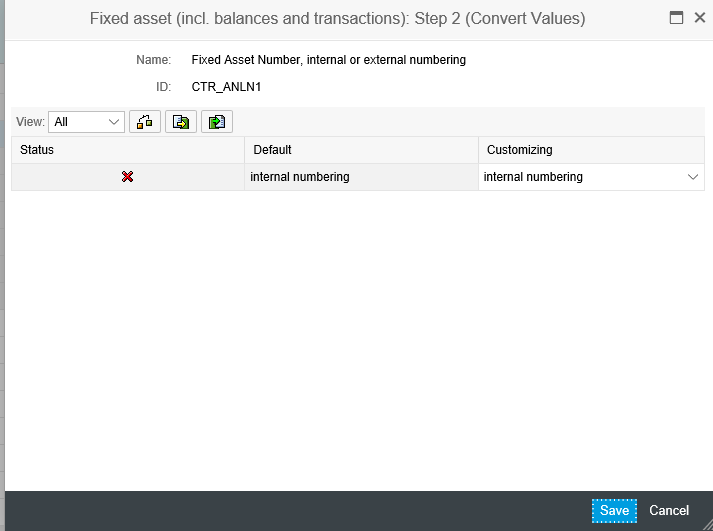
Task: Click the View label
Action: [31, 122]
